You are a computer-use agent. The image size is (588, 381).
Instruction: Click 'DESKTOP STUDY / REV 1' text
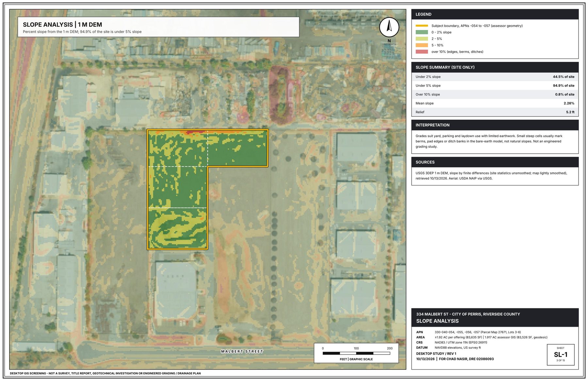[x=436, y=354]
